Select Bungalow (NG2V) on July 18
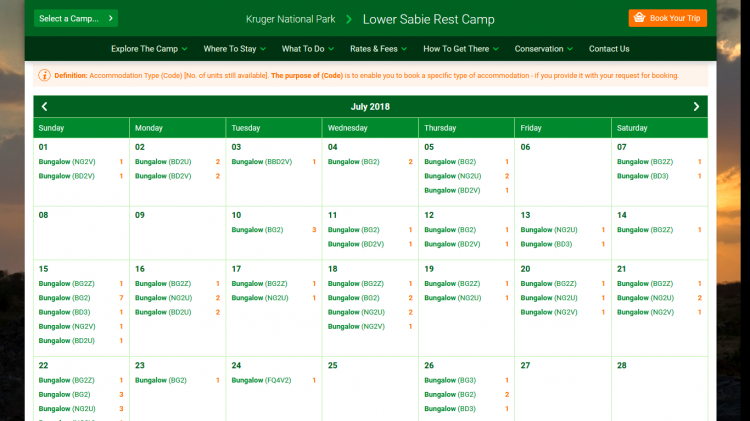 point(356,326)
